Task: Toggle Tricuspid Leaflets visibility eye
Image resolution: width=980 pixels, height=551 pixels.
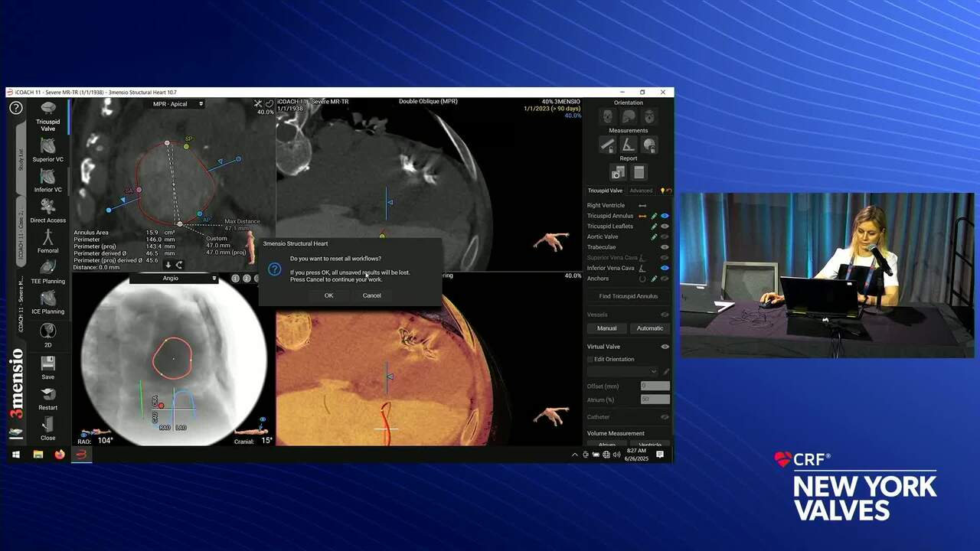Action: pyautogui.click(x=665, y=227)
